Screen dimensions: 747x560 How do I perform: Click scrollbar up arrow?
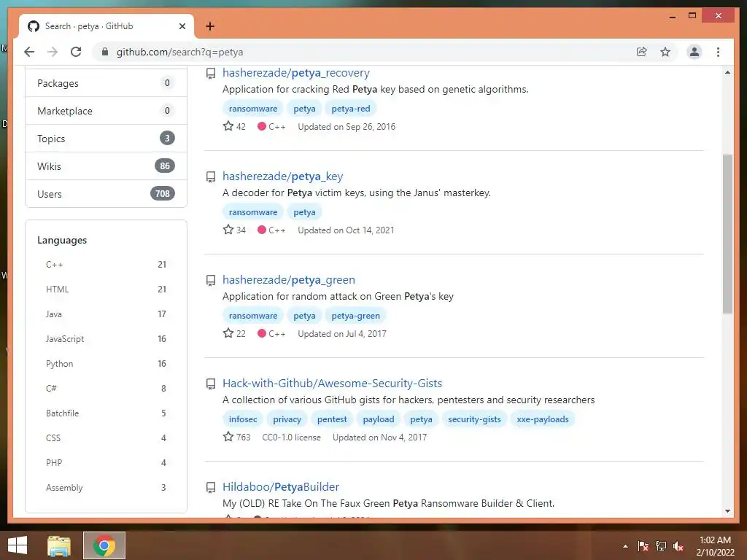(727, 72)
